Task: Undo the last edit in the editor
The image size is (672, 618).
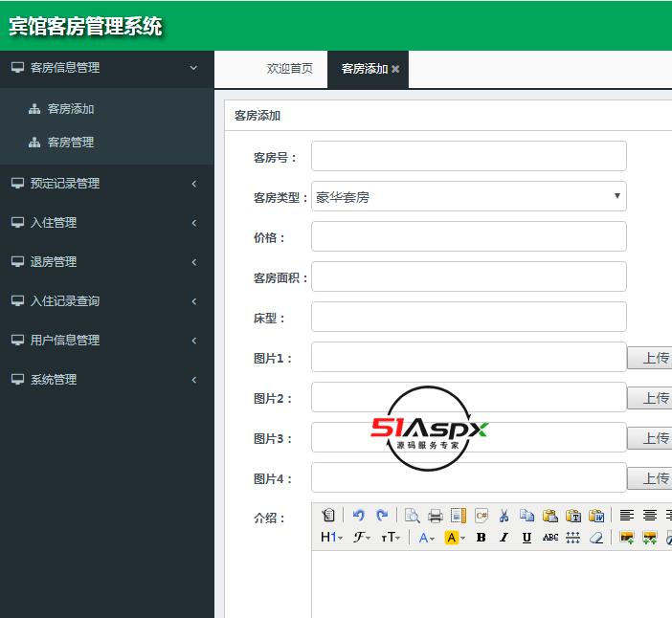Action: [x=358, y=516]
